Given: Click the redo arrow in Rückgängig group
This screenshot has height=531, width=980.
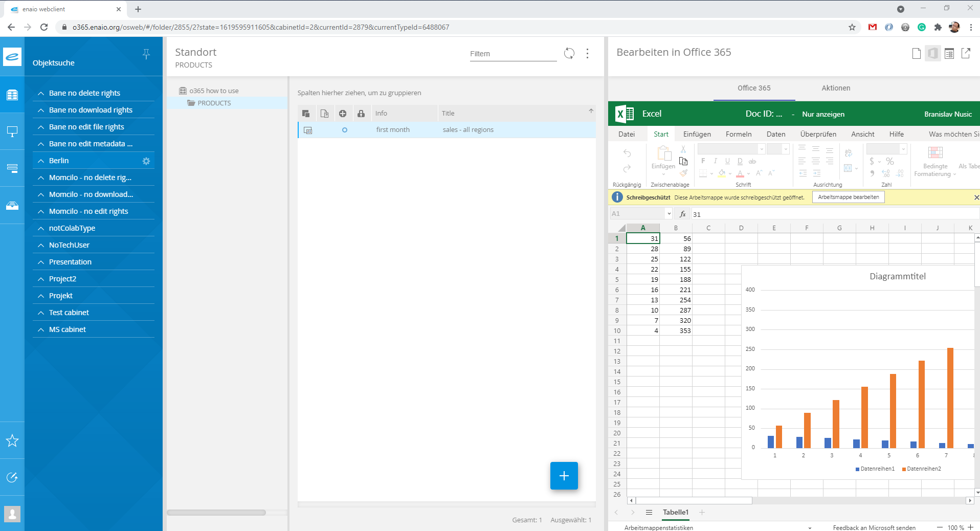Looking at the screenshot, I should [x=627, y=168].
